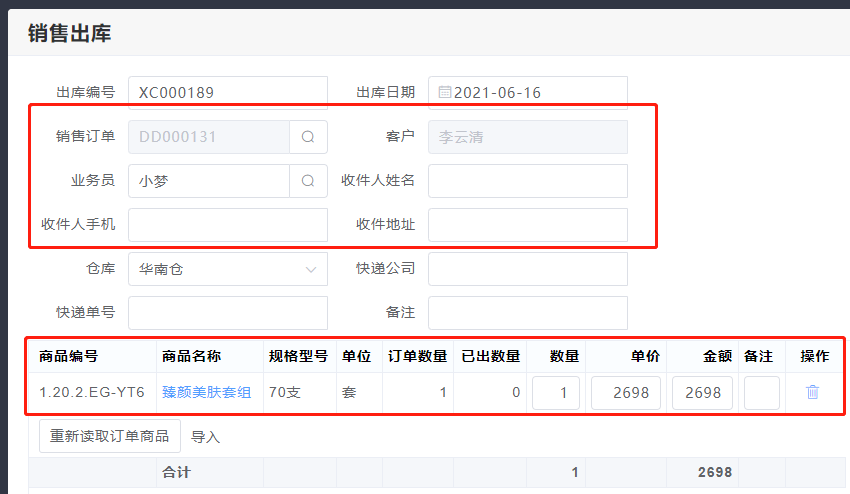850x494 pixels.
Task: Open the 臻颜美肤套组 product link
Action: (x=206, y=393)
